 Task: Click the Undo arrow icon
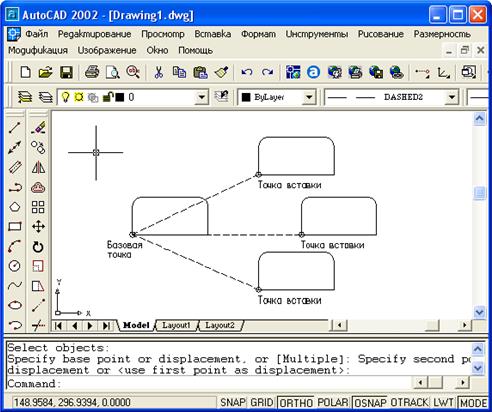pos(247,72)
